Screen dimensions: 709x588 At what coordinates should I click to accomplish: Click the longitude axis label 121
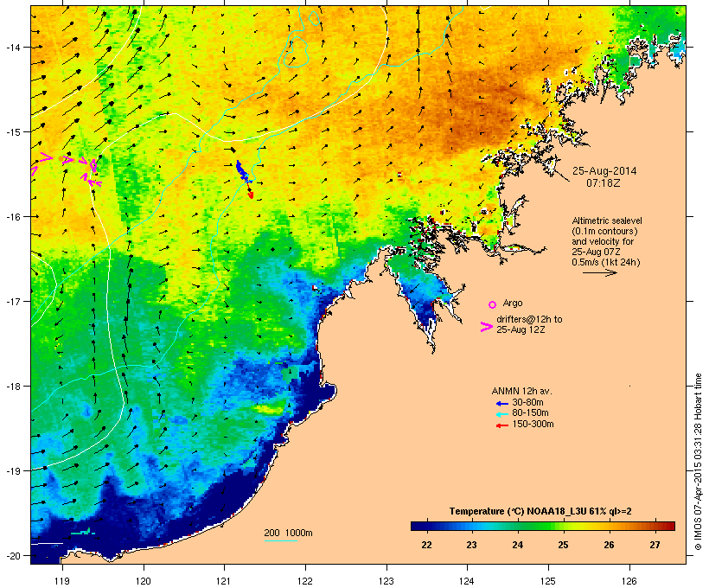point(224,581)
